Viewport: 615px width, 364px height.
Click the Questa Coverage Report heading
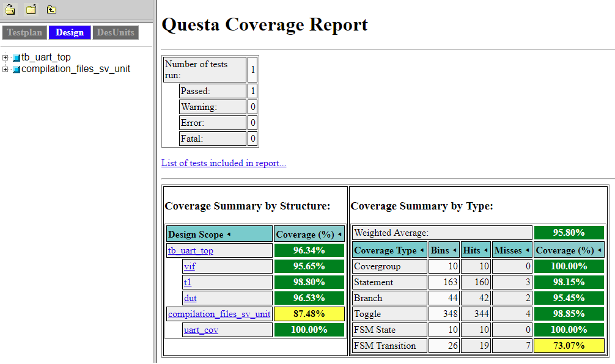pyautogui.click(x=265, y=24)
